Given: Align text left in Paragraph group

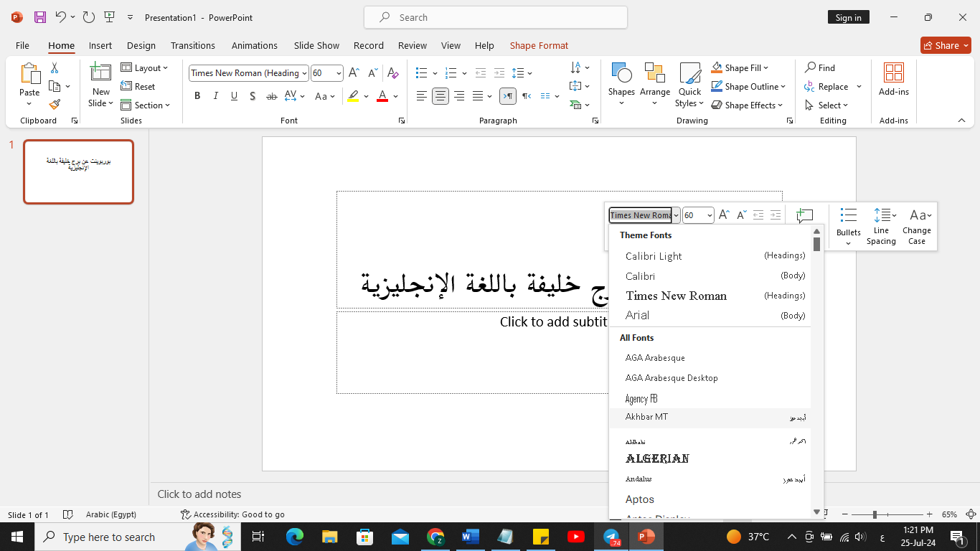Looking at the screenshot, I should tap(422, 96).
